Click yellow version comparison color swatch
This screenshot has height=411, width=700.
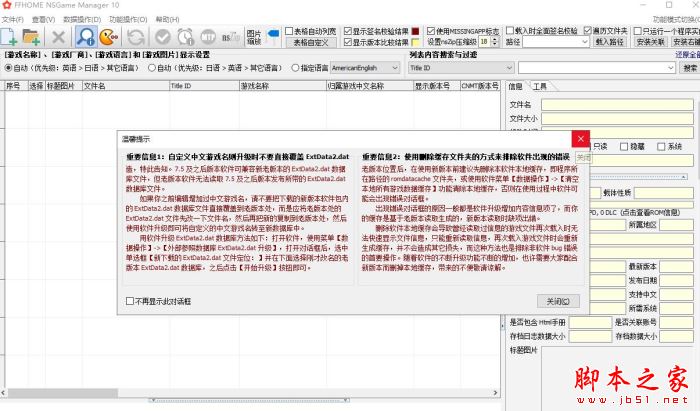point(415,42)
